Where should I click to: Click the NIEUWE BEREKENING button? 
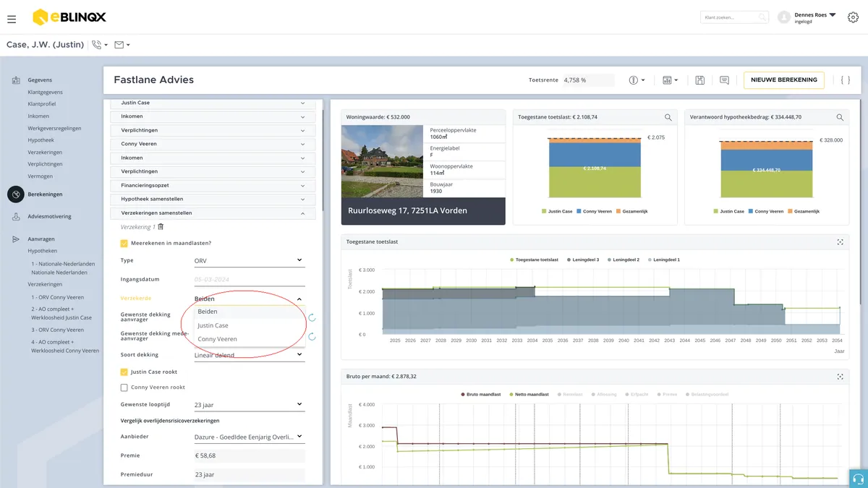click(784, 80)
